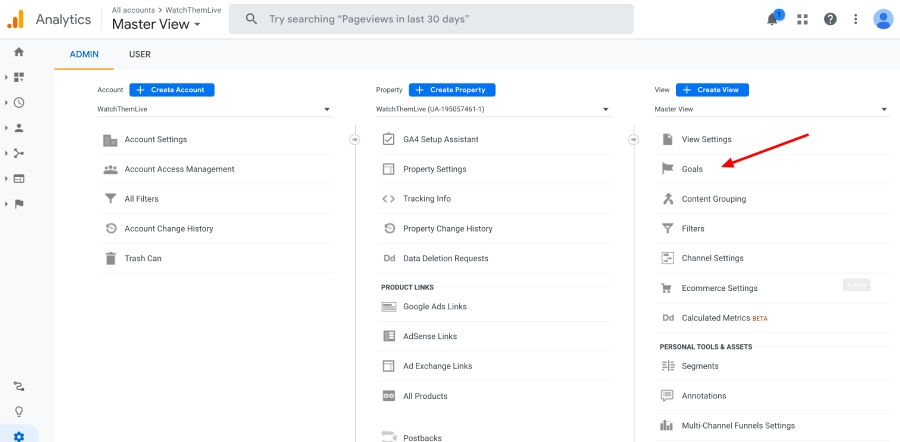Open the Master View selector dropdown in header
The image size is (900, 442).
(x=156, y=24)
